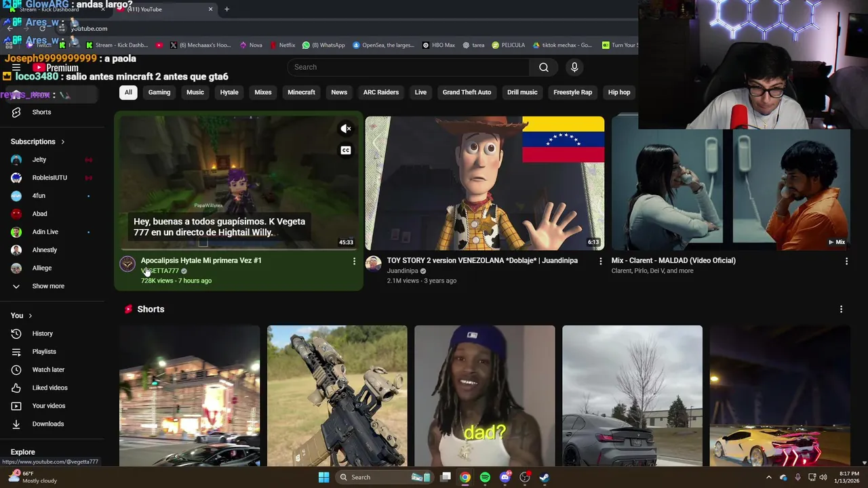Open Windows Start menu
Screen dimensions: 868x488
323,477
